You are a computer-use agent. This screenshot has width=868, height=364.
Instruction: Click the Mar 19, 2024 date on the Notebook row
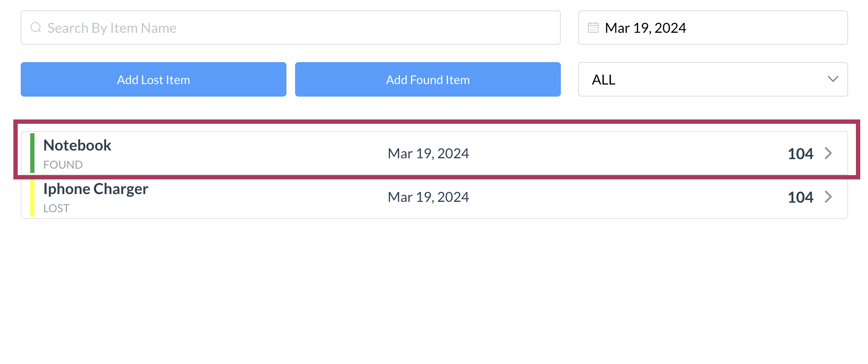pyautogui.click(x=428, y=153)
